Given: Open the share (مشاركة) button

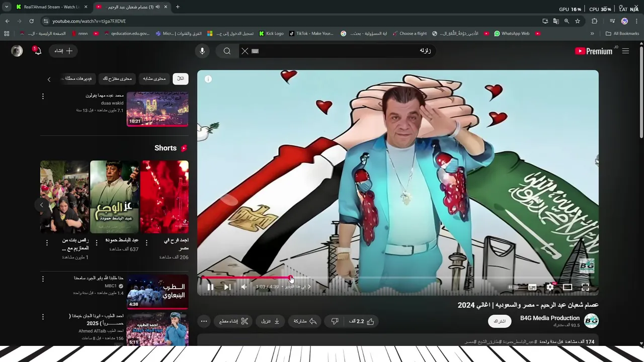Looking at the screenshot, I should (x=305, y=321).
